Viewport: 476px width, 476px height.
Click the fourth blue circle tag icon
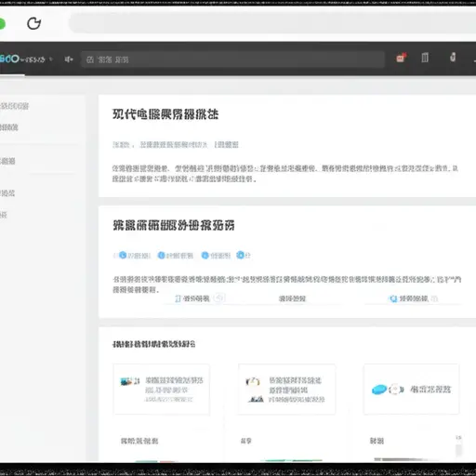[240, 255]
